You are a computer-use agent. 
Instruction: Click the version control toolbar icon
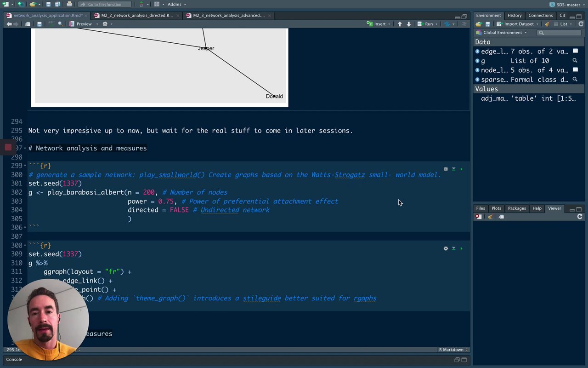click(141, 4)
